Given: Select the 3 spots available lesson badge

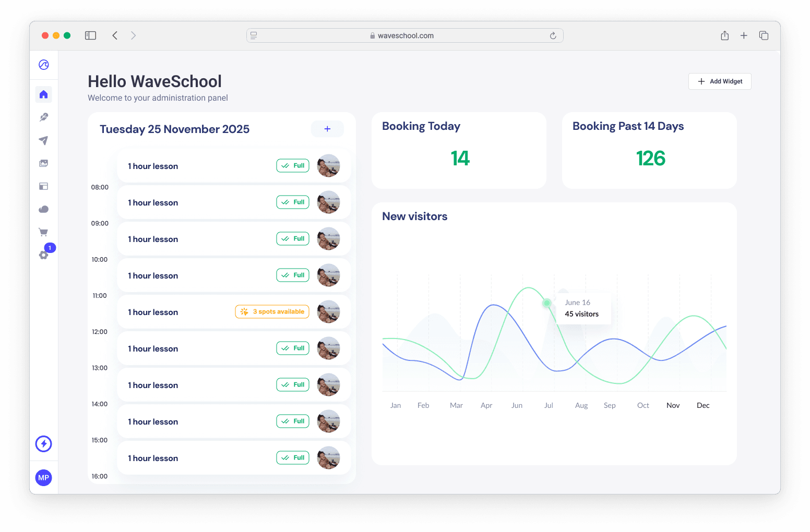Looking at the screenshot, I should pyautogui.click(x=272, y=311).
